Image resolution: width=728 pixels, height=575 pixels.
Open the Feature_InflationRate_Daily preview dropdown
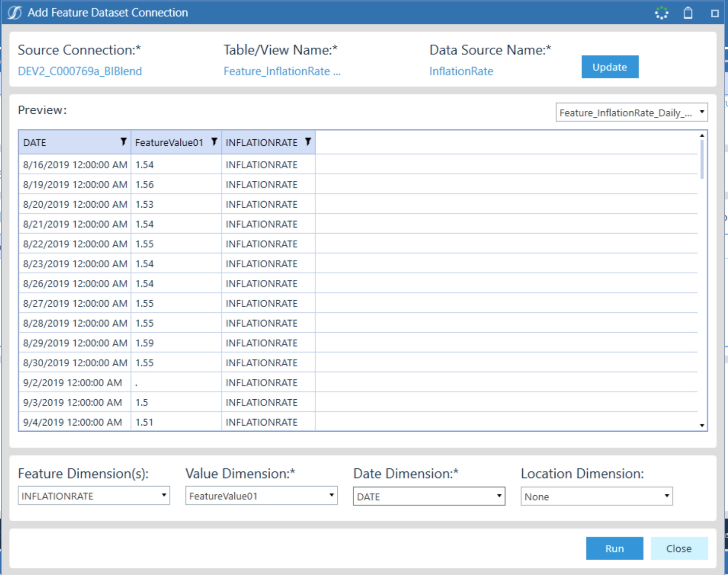point(631,112)
